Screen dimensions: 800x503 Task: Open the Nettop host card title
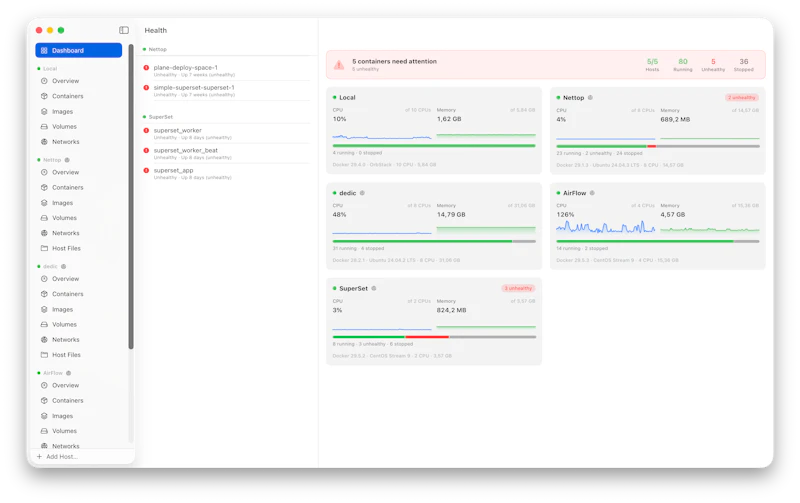pos(573,97)
